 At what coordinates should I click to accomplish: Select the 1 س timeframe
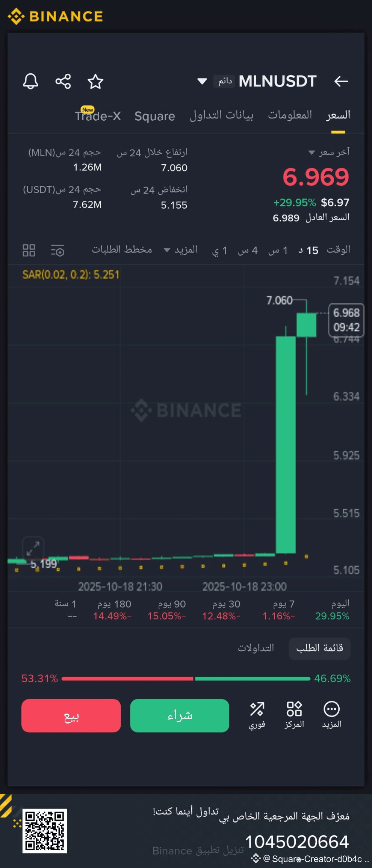pyautogui.click(x=278, y=250)
